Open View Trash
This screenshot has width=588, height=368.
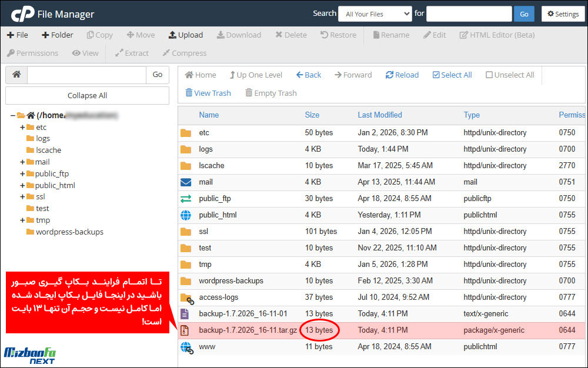[x=208, y=93]
